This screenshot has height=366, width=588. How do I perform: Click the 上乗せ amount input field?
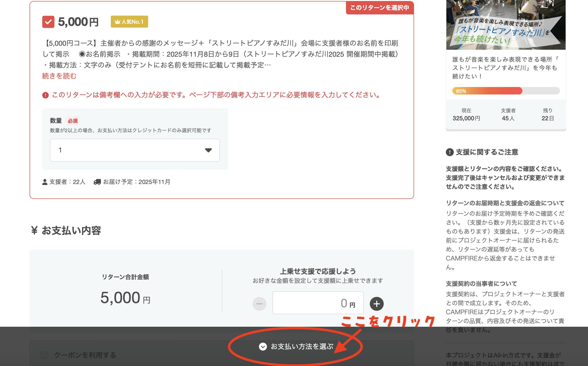(x=318, y=303)
